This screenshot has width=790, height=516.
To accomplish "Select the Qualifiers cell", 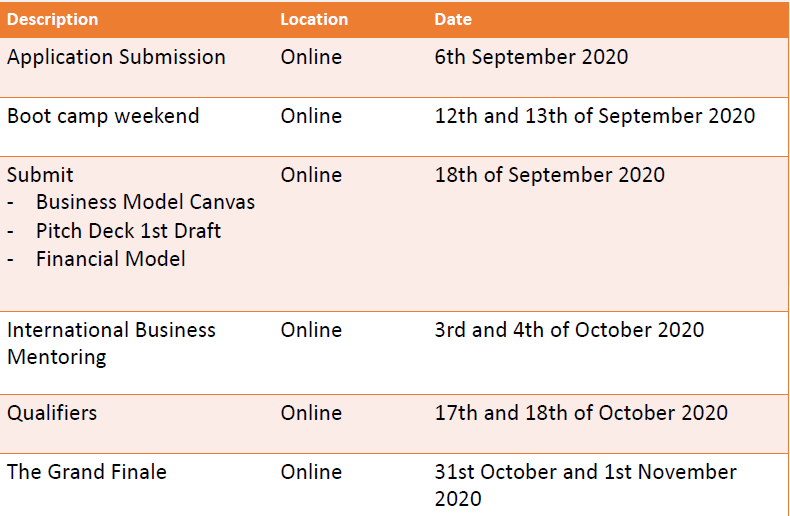I will [x=52, y=413].
